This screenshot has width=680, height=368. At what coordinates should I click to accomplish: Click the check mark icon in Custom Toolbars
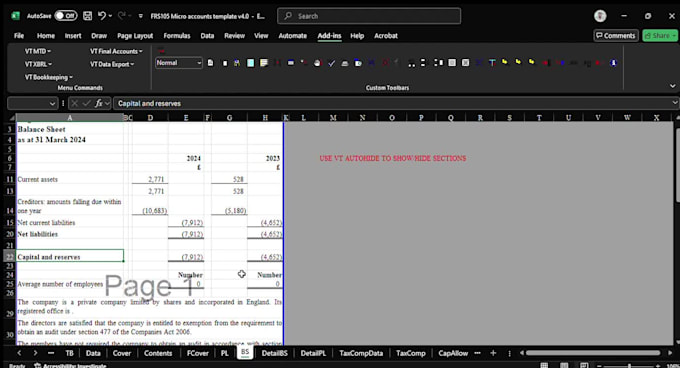(x=331, y=63)
